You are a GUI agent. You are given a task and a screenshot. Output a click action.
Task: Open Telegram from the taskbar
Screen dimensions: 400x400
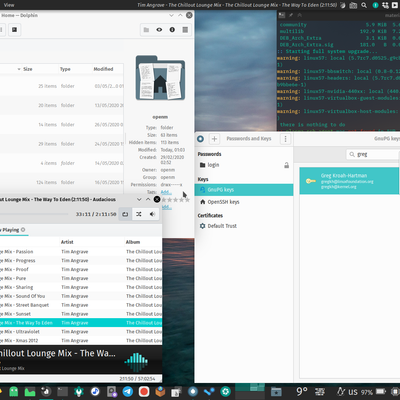pos(128,391)
